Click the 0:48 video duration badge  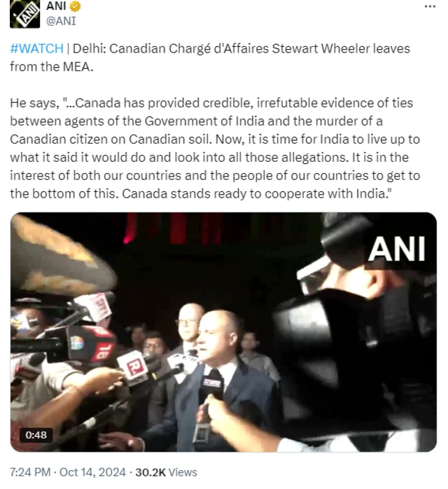[x=36, y=435]
